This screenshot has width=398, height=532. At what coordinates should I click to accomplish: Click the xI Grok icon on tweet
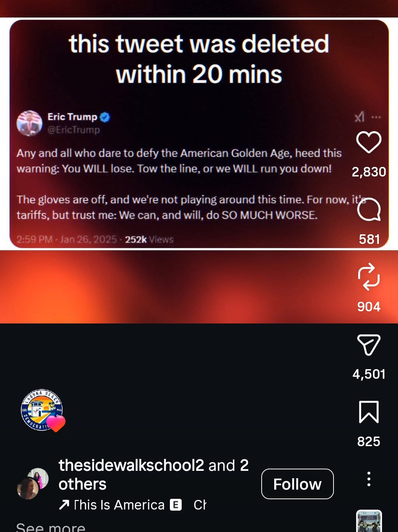click(x=359, y=117)
